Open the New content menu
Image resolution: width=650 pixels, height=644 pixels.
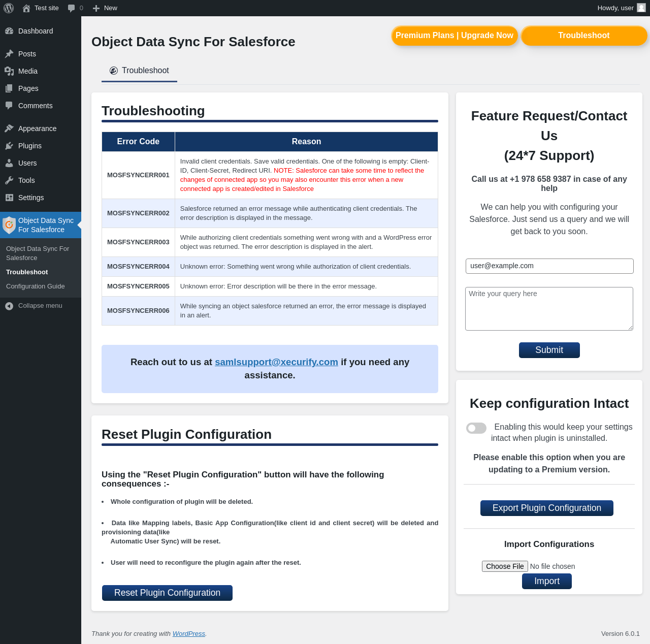tap(105, 8)
